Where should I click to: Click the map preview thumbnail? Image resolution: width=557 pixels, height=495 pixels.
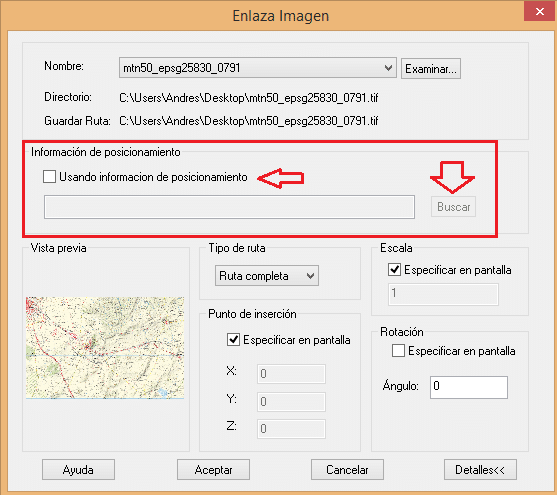click(x=105, y=348)
